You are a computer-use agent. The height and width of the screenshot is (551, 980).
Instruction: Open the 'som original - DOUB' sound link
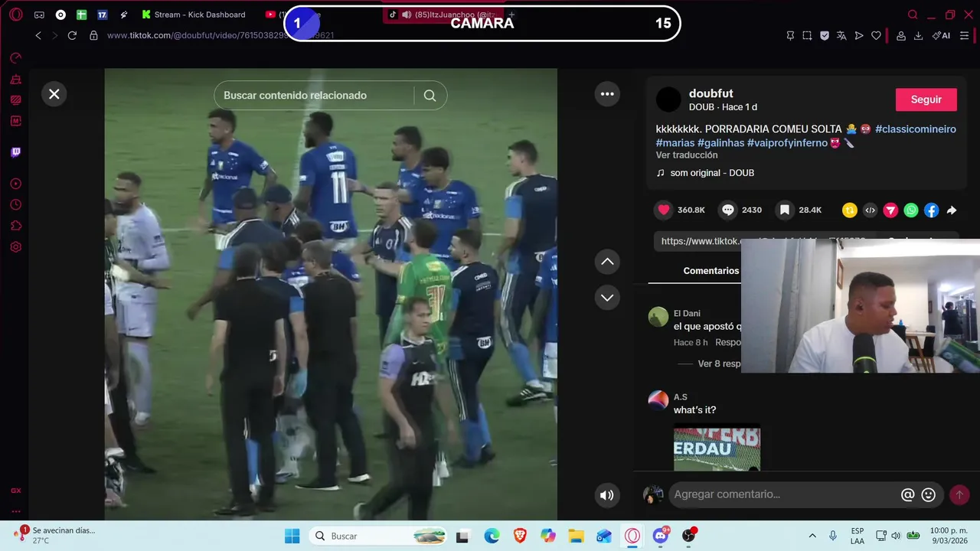(x=712, y=173)
